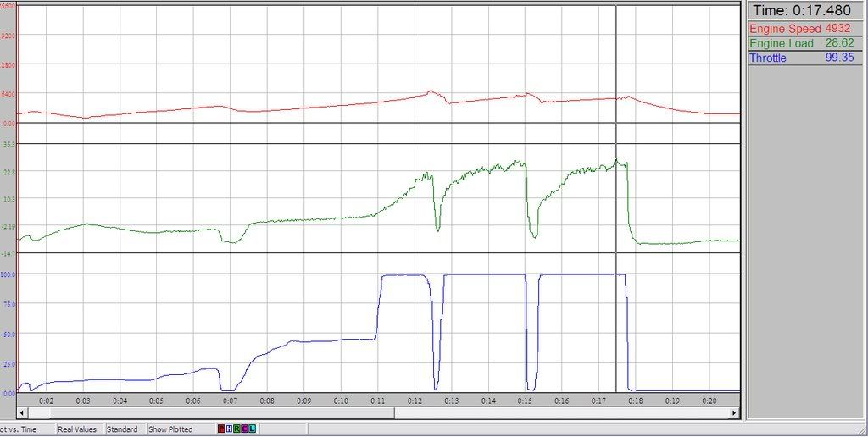Click the -14.7 engine load axis label

[x=8, y=252]
